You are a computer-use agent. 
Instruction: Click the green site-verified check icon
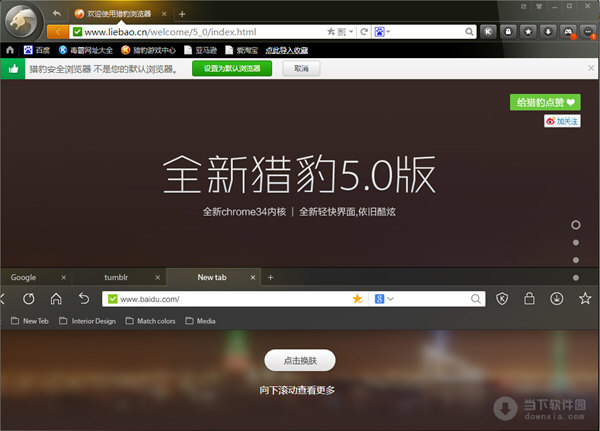[77, 32]
